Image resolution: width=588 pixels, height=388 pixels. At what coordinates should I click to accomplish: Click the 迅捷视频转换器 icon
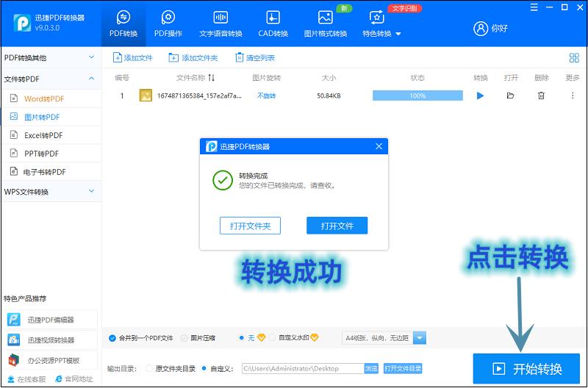pos(14,340)
